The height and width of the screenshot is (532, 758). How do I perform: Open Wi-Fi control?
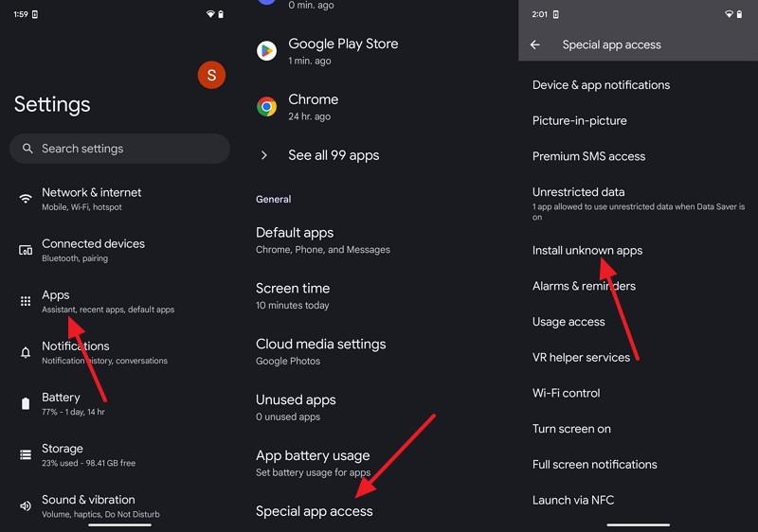click(638, 394)
